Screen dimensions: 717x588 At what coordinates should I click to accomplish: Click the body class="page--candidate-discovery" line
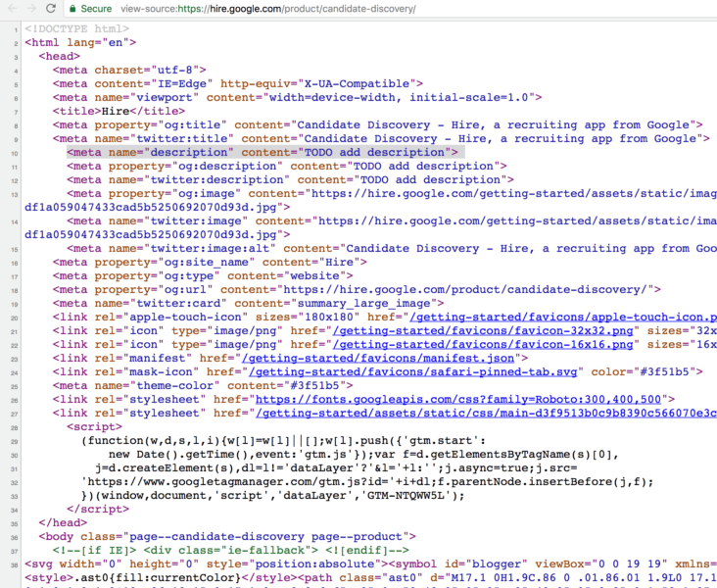click(x=227, y=537)
